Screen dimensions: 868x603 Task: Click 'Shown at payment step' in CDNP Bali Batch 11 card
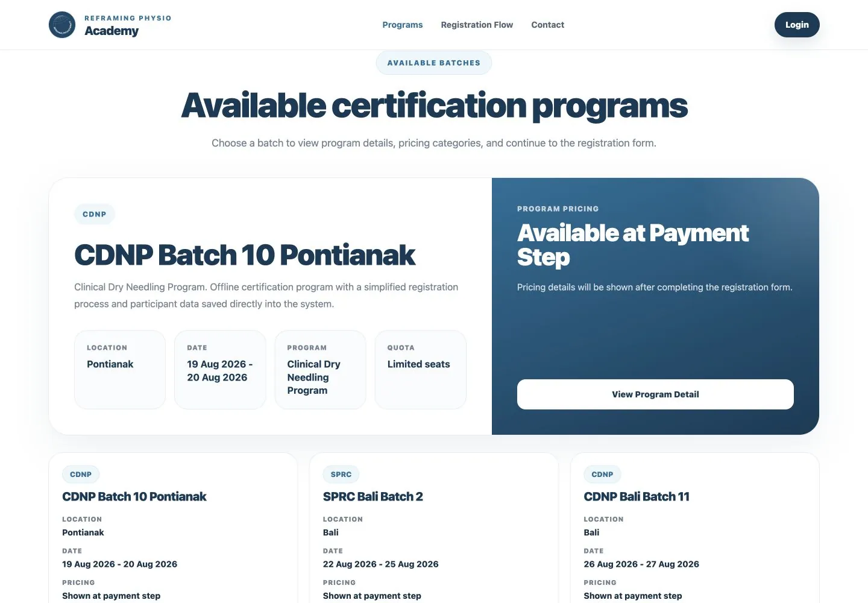[633, 596]
